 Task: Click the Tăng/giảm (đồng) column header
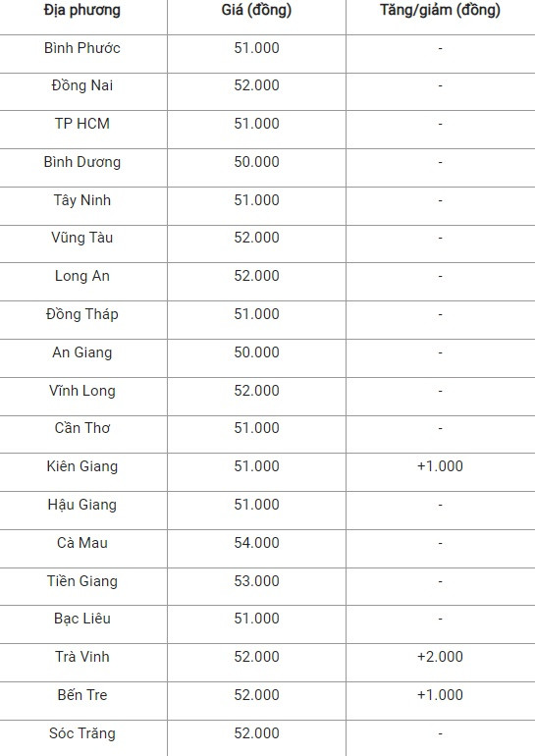click(440, 10)
